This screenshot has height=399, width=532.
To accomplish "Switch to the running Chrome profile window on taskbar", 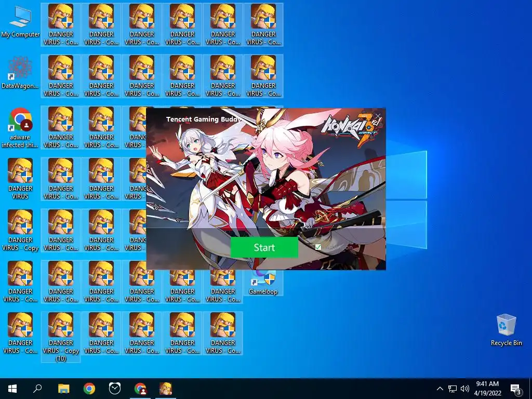I will [x=140, y=389].
